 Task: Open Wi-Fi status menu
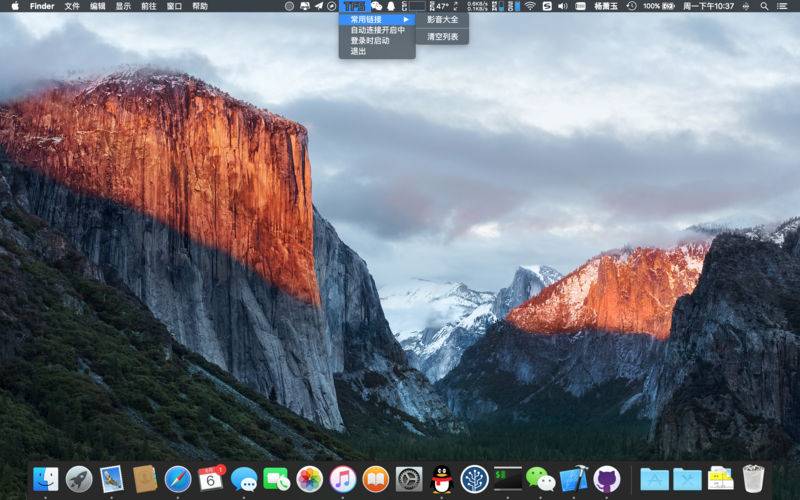(530, 6)
